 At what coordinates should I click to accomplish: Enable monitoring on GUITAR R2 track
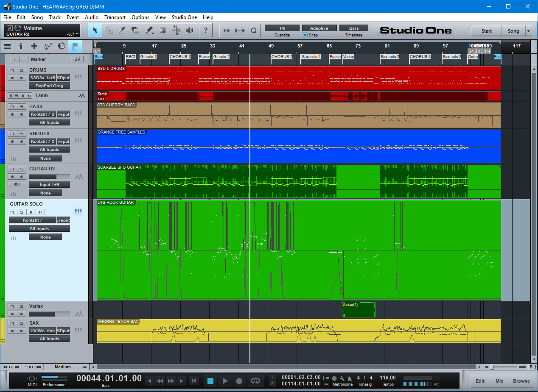[21, 176]
